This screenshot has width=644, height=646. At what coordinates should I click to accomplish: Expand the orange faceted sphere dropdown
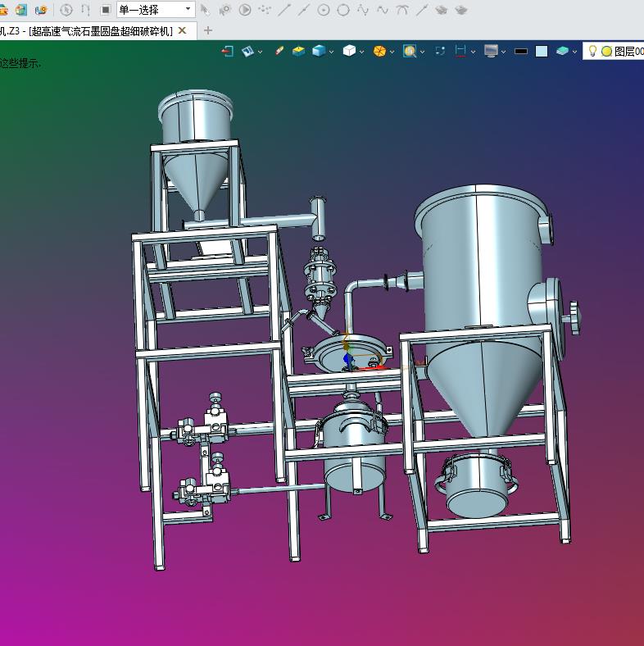(392, 52)
